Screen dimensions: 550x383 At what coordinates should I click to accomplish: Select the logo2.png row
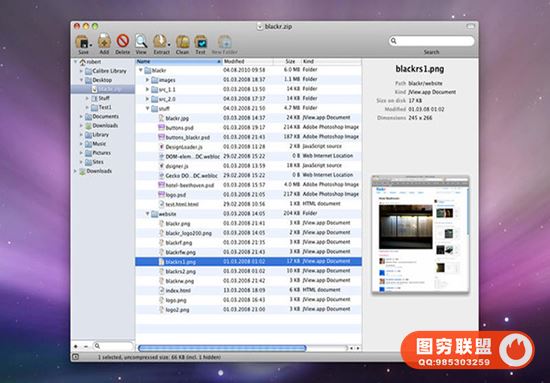pyautogui.click(x=248, y=309)
